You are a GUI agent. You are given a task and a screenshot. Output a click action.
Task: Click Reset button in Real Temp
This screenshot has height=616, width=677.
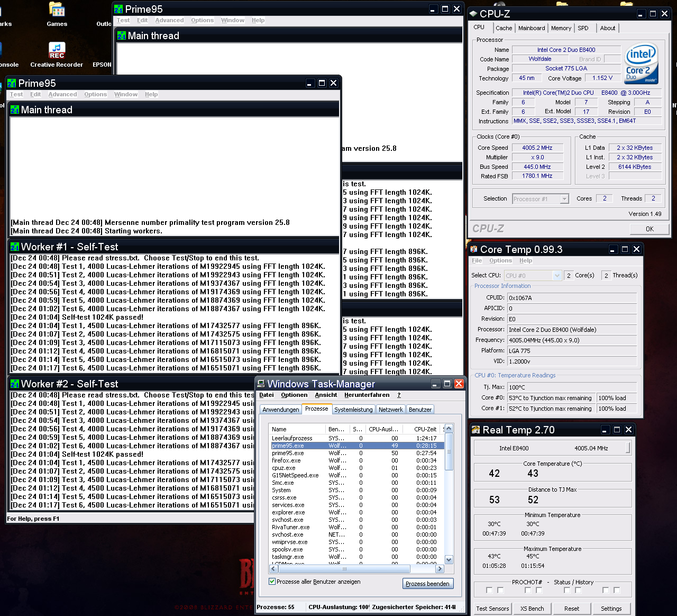[x=572, y=609]
